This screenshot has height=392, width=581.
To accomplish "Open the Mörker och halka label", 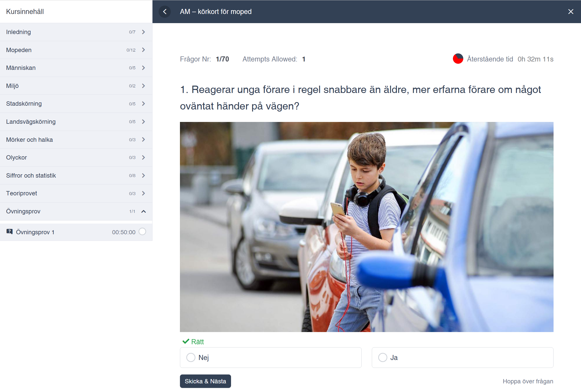I will click(x=29, y=140).
